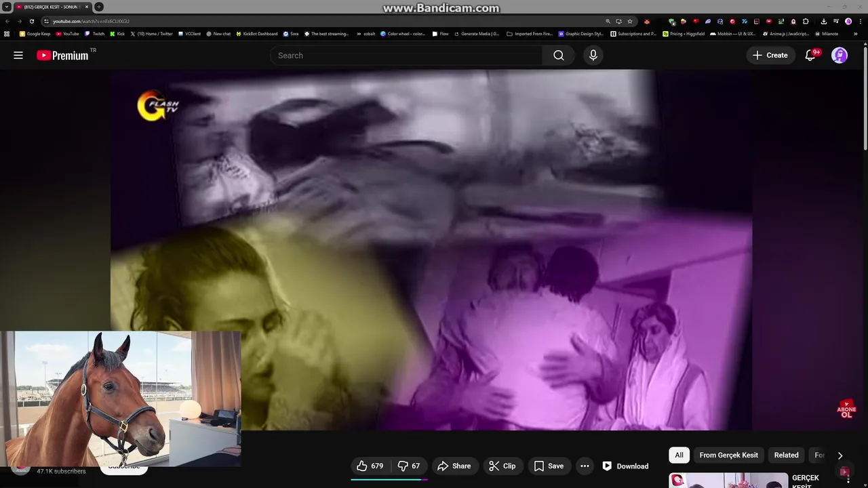Open Google Keep bookmark

[x=35, y=33]
